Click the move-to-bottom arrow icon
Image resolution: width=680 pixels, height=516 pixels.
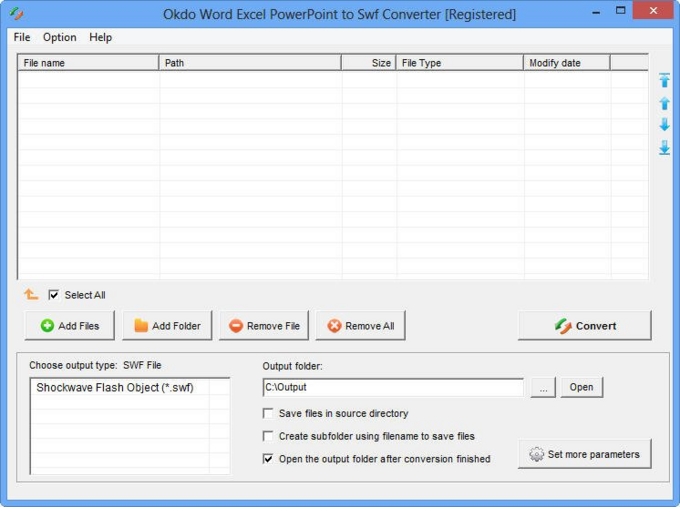point(664,147)
